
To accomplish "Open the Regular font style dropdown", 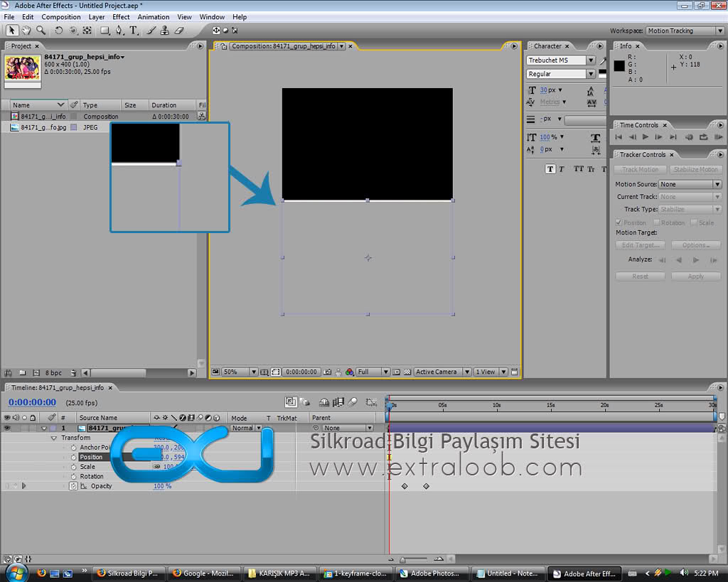I will coord(591,74).
